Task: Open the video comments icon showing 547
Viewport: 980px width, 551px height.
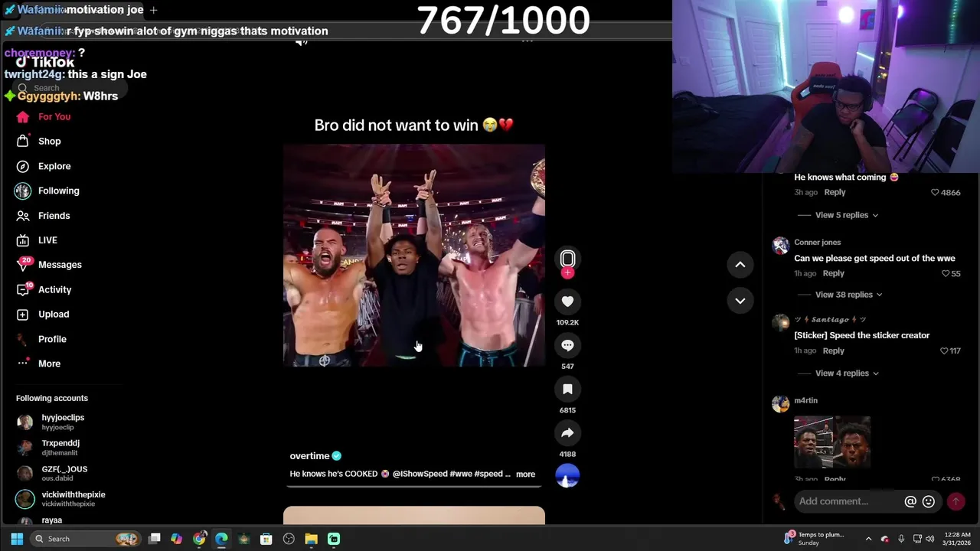Action: pyautogui.click(x=567, y=345)
